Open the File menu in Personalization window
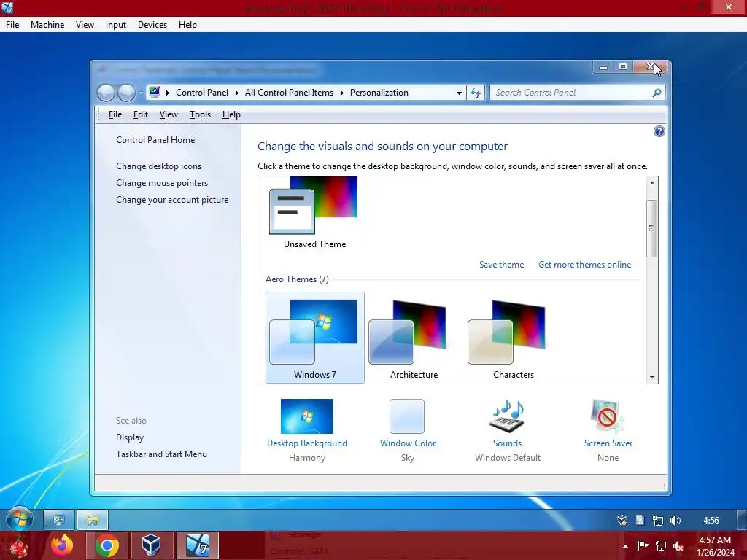747x560 pixels. 115,114
